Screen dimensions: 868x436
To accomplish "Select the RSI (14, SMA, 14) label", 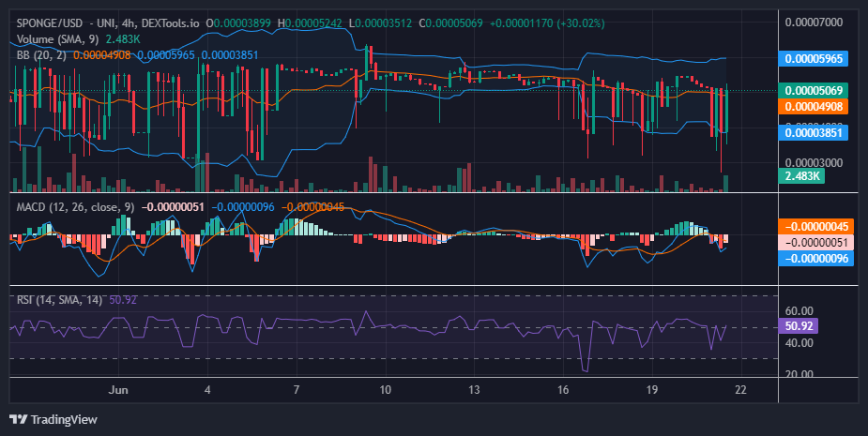I will 59,300.
